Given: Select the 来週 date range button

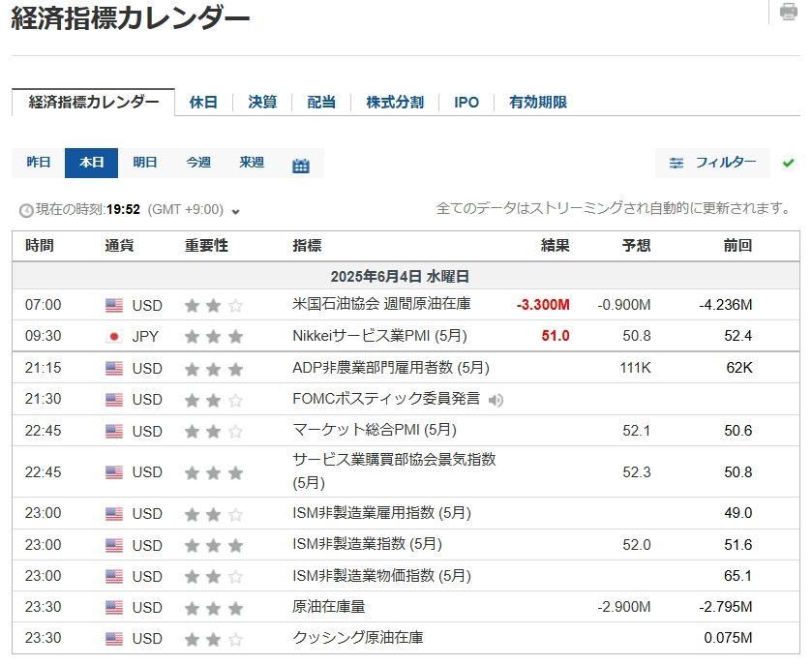Looking at the screenshot, I should [x=252, y=163].
